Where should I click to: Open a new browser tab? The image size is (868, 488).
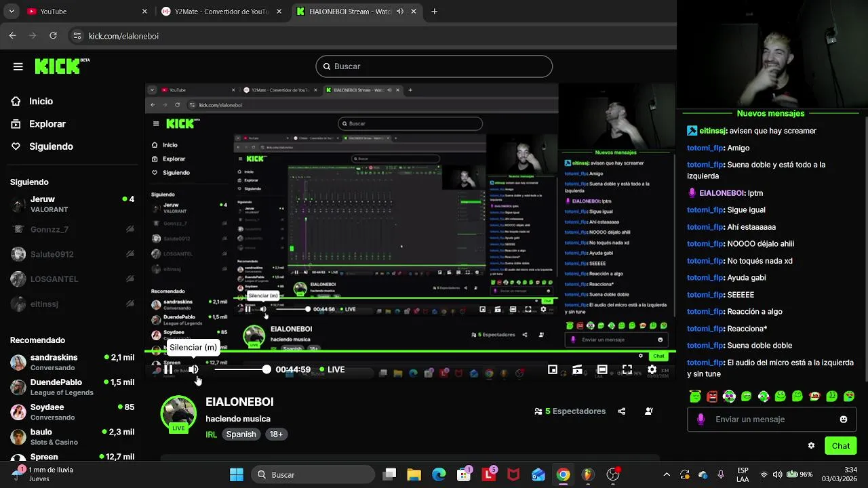coord(434,12)
